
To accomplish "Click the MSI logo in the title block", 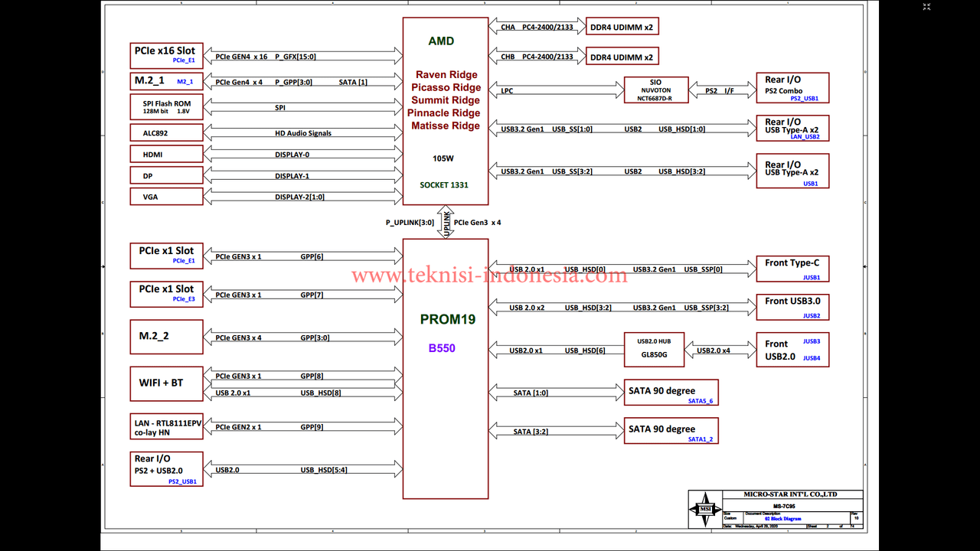I will [705, 508].
